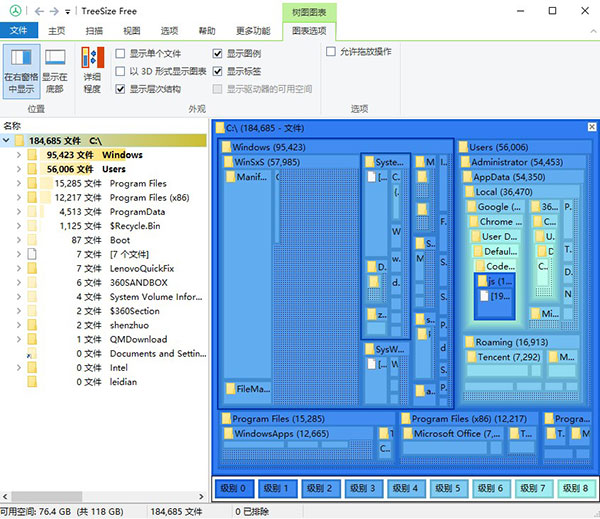Image resolution: width=600 pixels, height=519 pixels.
Task: Switch to the 扫描 ribbon tab
Action: pos(94,31)
